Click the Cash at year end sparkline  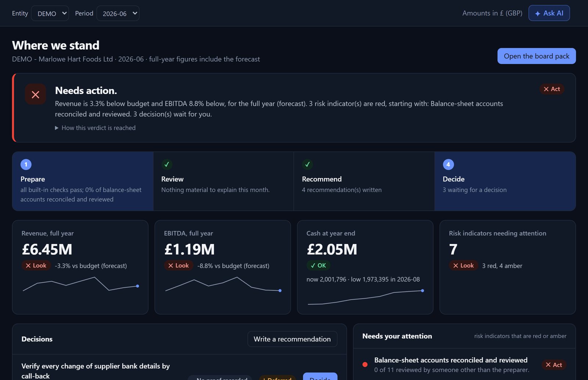tap(365, 297)
